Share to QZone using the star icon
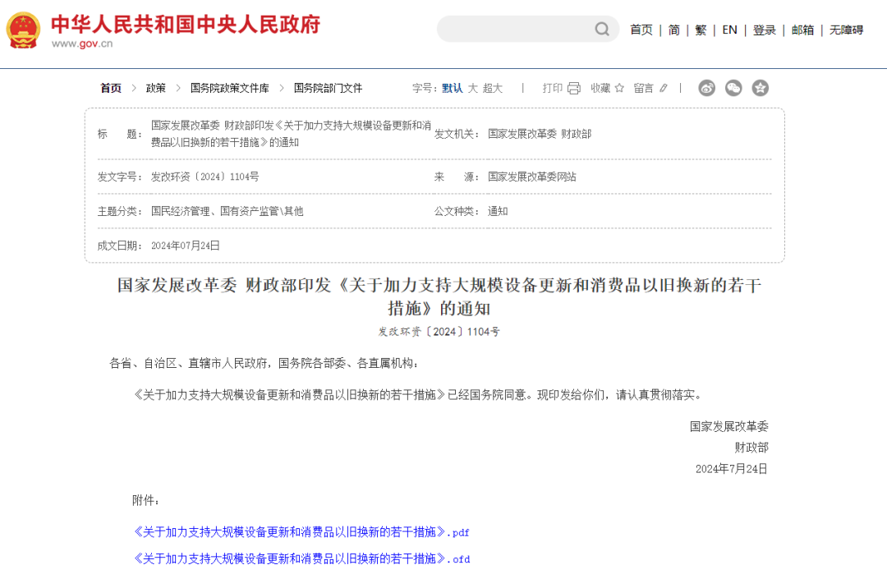 pyautogui.click(x=761, y=88)
